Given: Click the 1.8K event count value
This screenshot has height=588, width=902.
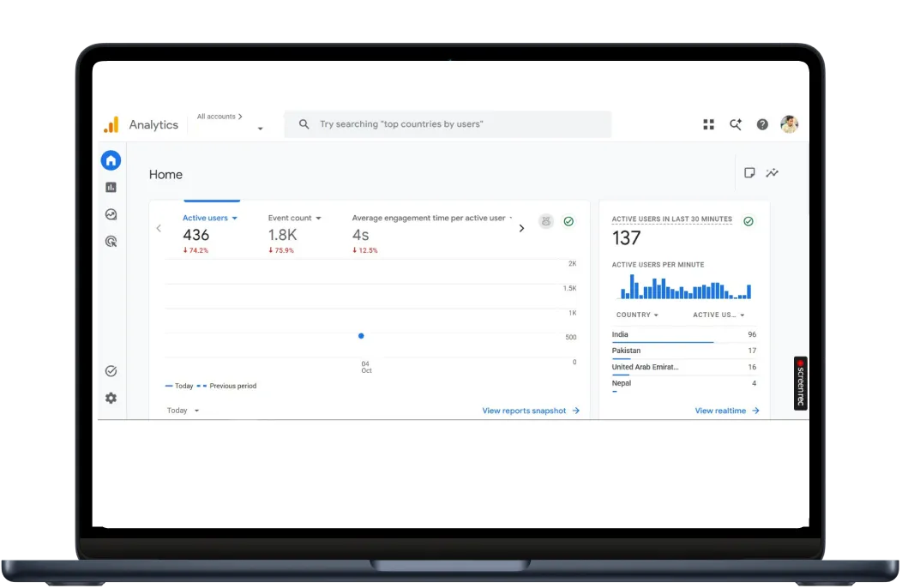Looking at the screenshot, I should 282,235.
